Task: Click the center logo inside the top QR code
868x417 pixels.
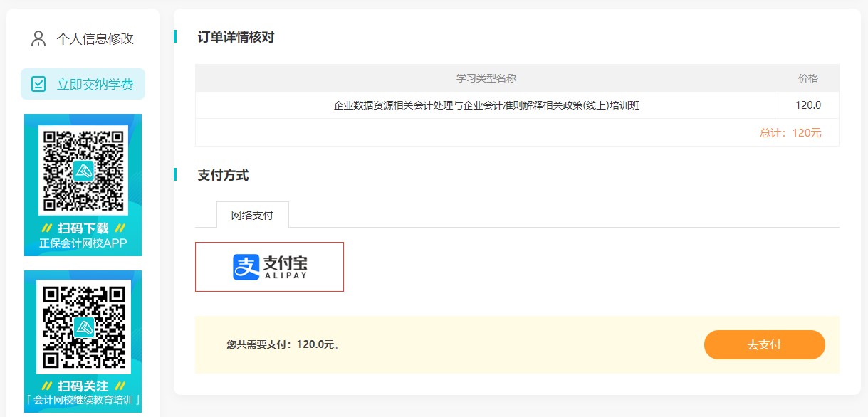Action: [x=83, y=171]
